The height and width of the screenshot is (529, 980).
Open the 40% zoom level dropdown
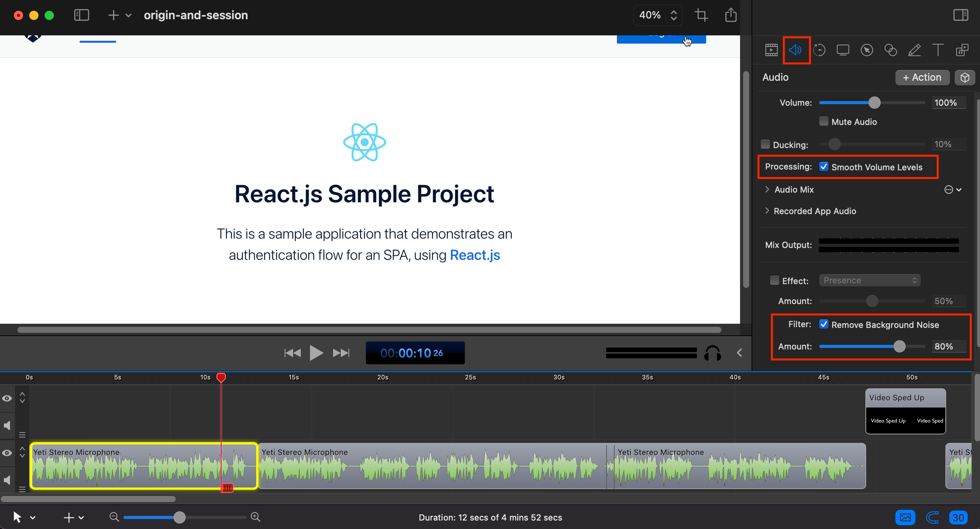658,15
